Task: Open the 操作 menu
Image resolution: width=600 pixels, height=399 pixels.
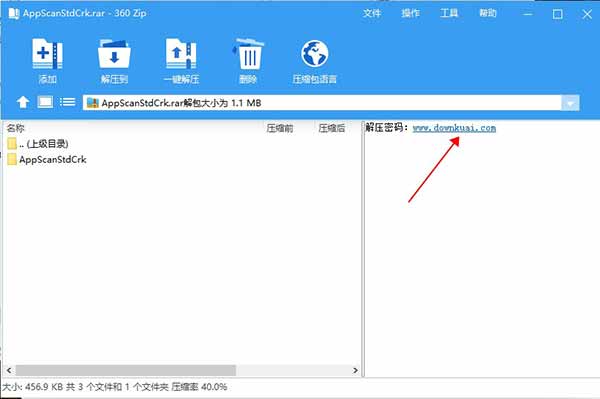Action: pyautogui.click(x=410, y=13)
